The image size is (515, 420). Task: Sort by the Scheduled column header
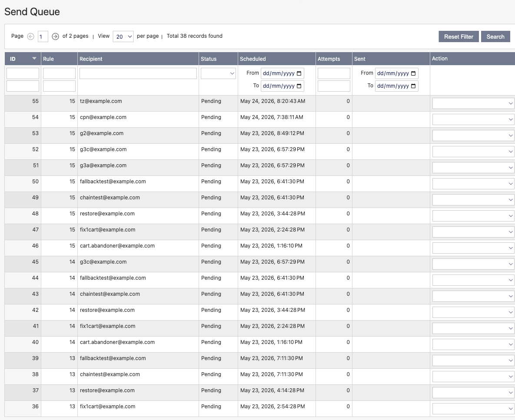pos(276,59)
